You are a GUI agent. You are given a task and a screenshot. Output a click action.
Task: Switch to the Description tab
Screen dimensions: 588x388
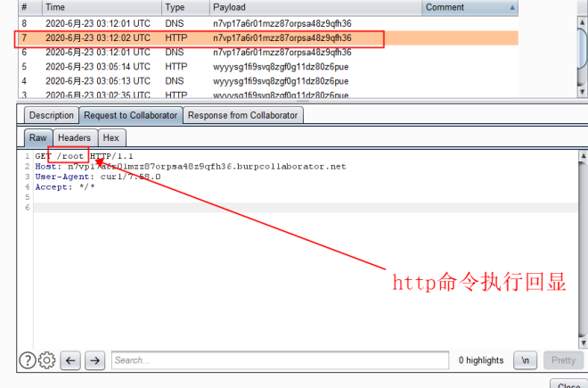tap(51, 115)
